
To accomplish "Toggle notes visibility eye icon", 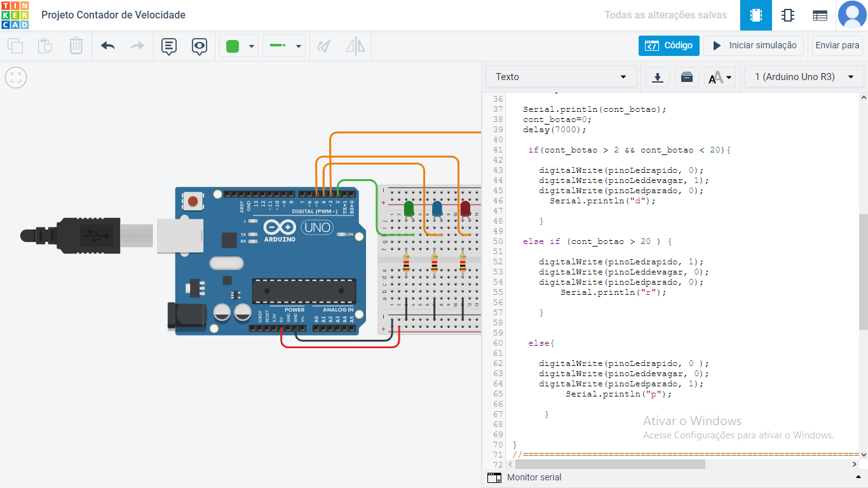I will coord(200,46).
